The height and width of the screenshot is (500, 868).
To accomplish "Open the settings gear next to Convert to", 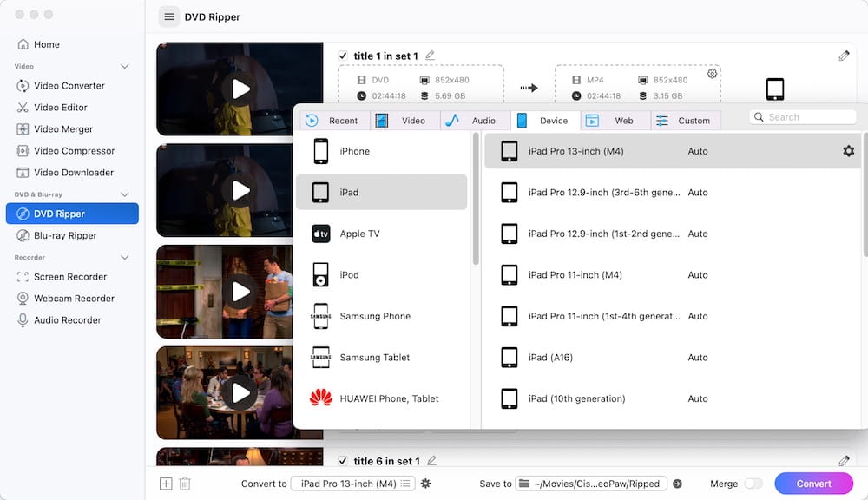I will coord(425,484).
